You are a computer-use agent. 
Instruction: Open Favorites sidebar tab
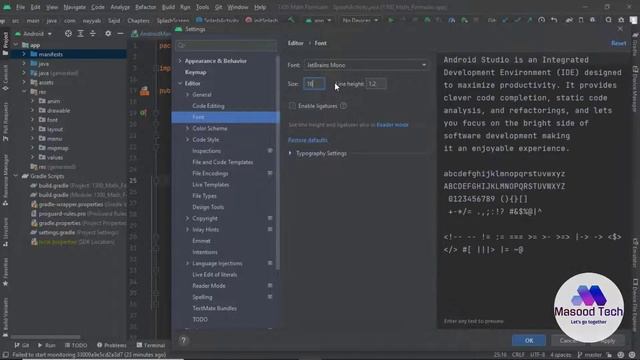click(5, 271)
